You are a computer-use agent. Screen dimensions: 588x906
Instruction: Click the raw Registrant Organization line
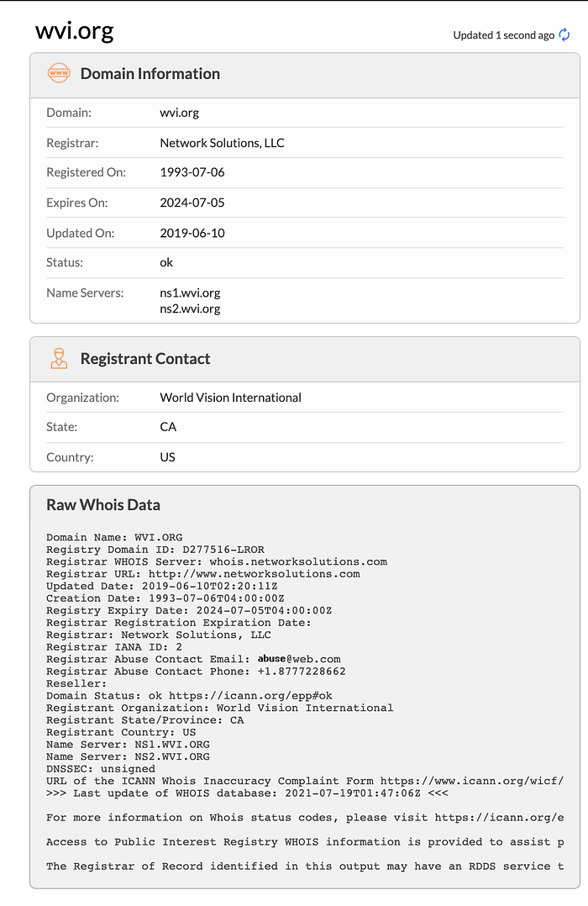click(220, 708)
